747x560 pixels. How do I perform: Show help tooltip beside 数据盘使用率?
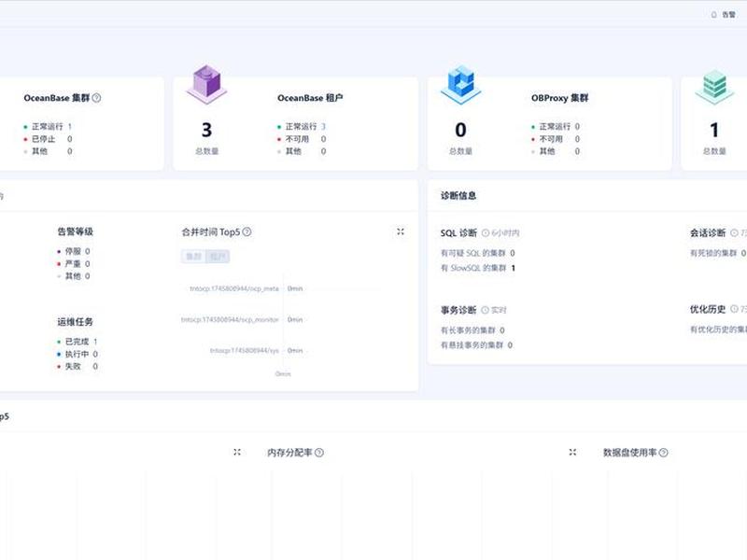[663, 453]
